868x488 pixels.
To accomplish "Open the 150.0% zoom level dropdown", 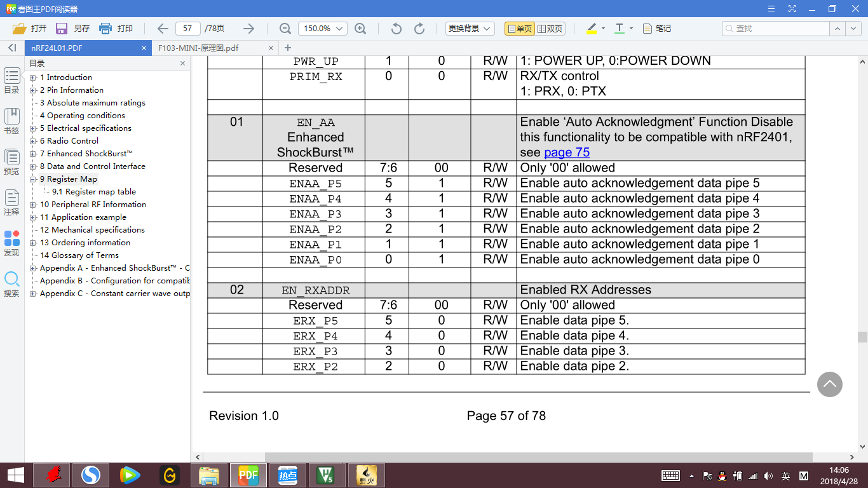I will coord(322,29).
